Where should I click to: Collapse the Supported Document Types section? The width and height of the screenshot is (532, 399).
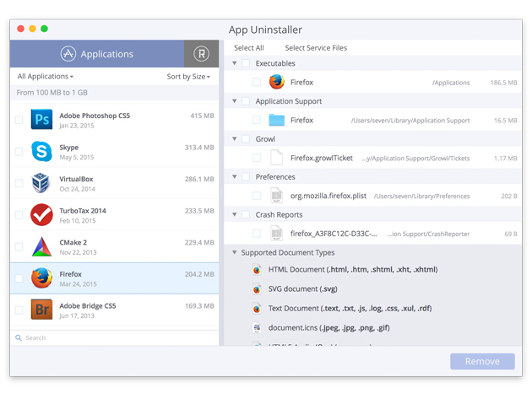[x=235, y=252]
